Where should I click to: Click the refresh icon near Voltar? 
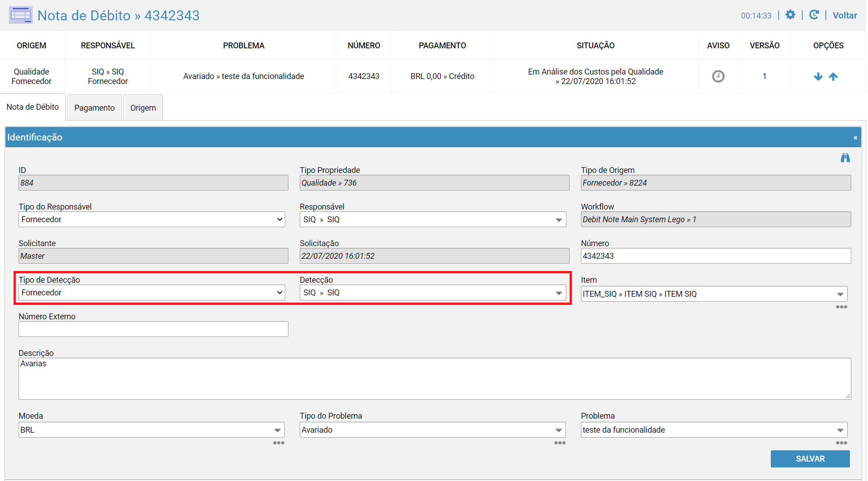(814, 15)
